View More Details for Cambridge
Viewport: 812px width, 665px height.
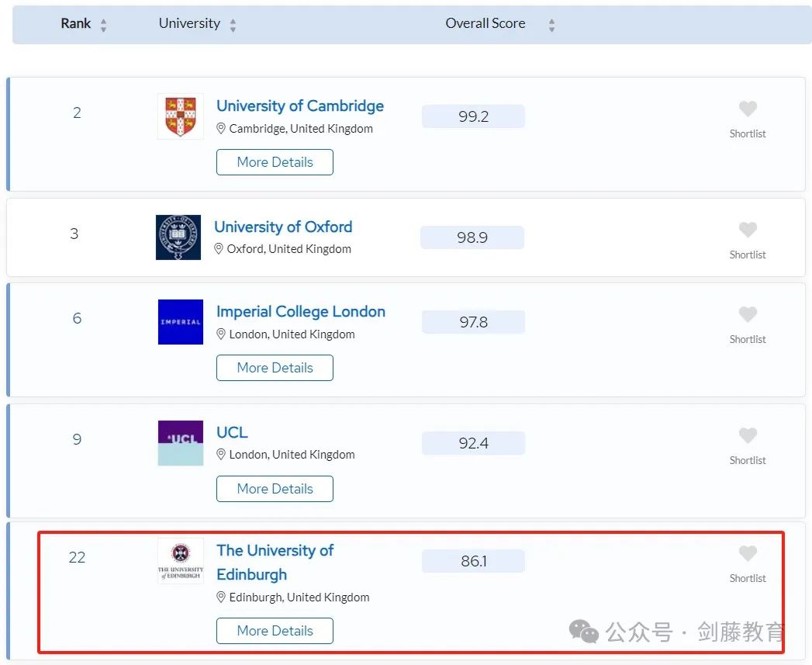click(275, 162)
